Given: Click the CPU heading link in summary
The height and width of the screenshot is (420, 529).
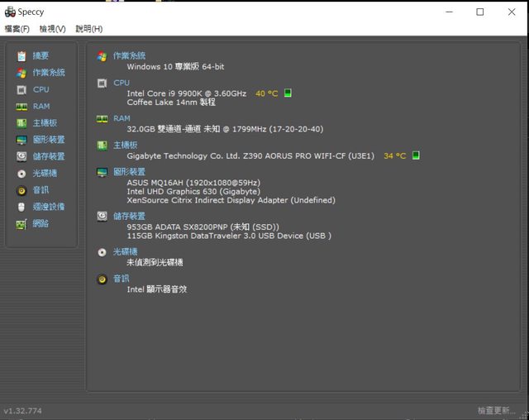Looking at the screenshot, I should (122, 83).
